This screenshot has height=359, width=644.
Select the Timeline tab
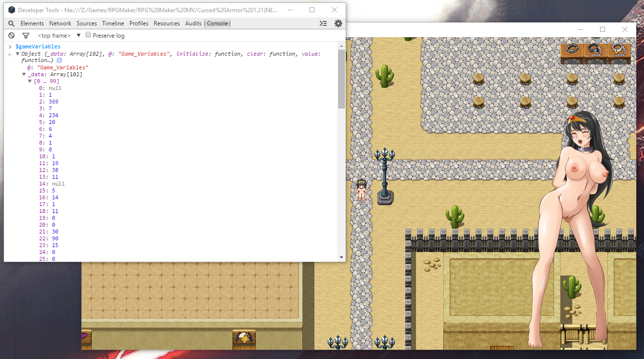(113, 23)
